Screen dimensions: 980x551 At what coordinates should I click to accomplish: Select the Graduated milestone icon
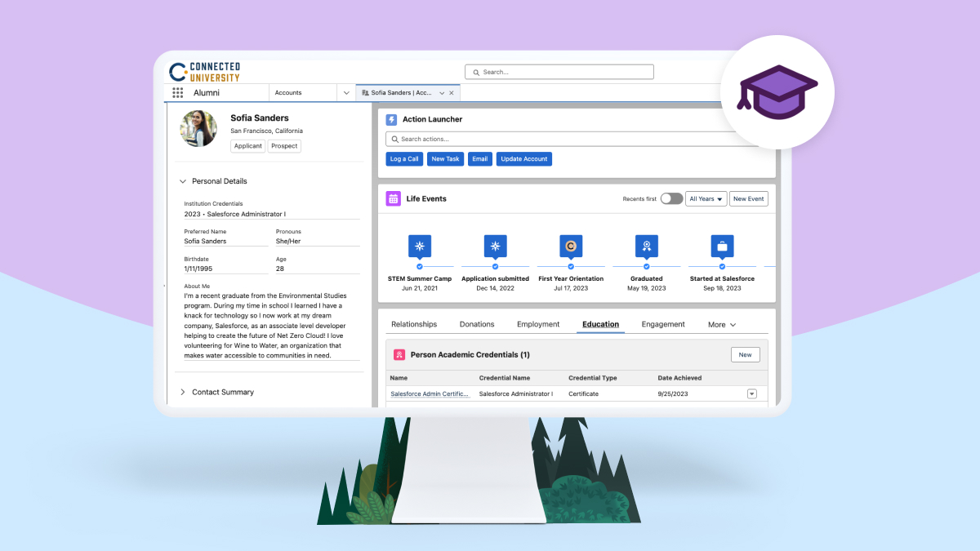[646, 246]
